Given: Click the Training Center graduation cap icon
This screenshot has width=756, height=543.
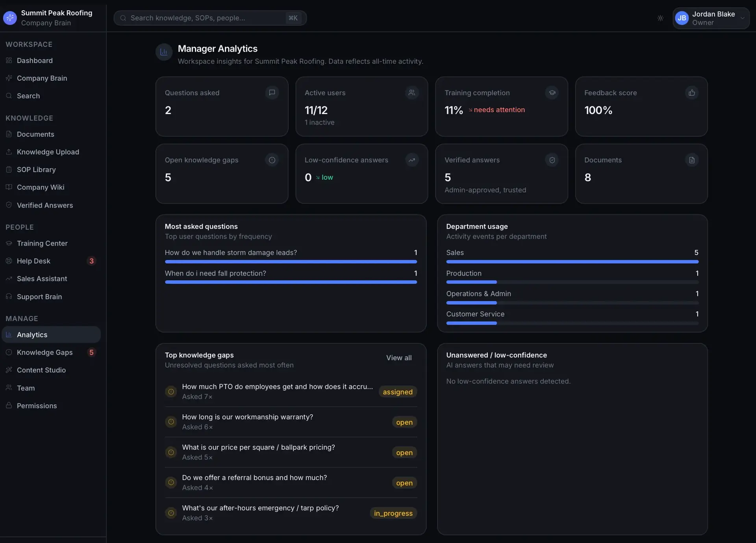Looking at the screenshot, I should (9, 243).
